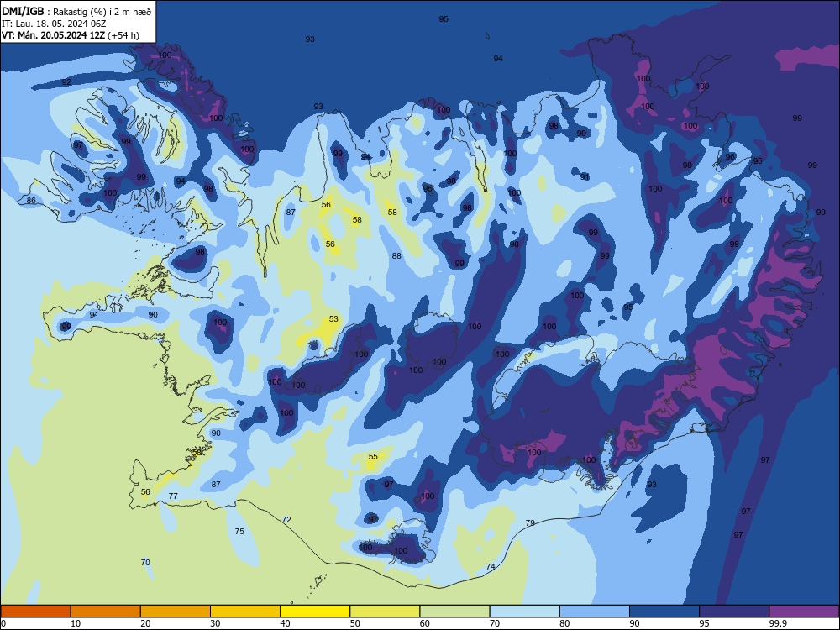Click the orange 10–20 legend swatch
This screenshot has height=630, width=840.
click(x=106, y=612)
